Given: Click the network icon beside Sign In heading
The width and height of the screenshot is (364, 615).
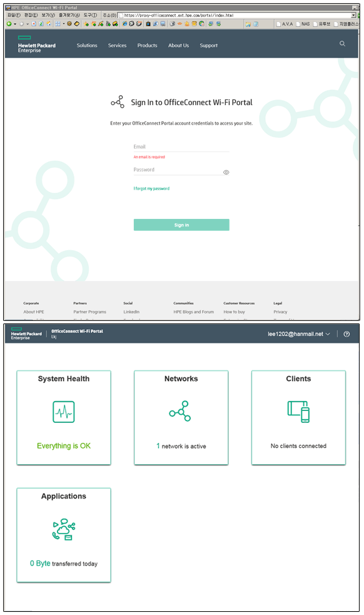Looking at the screenshot, I should [118, 102].
